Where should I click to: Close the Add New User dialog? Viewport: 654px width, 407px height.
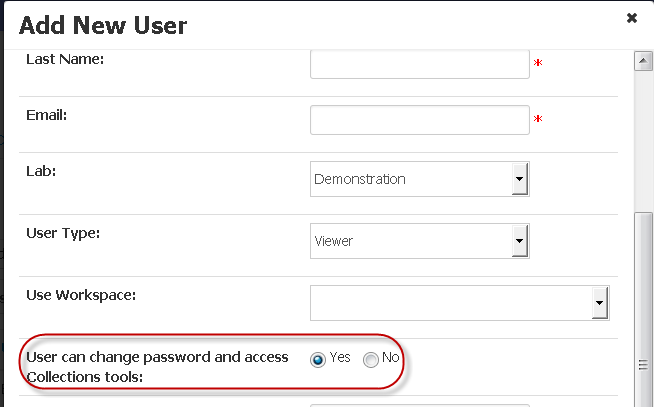(x=631, y=18)
